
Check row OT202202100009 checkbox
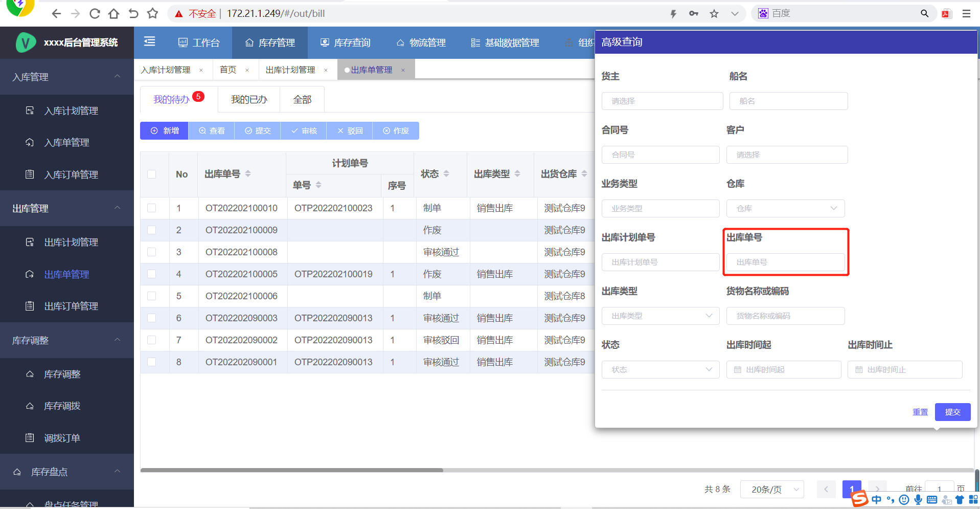point(151,230)
